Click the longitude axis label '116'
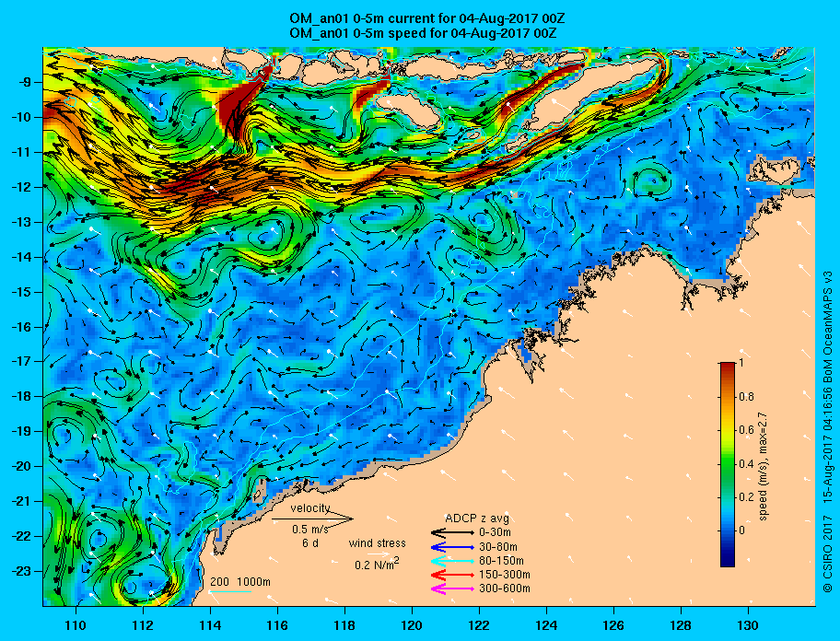This screenshot has width=840, height=641. [277, 625]
